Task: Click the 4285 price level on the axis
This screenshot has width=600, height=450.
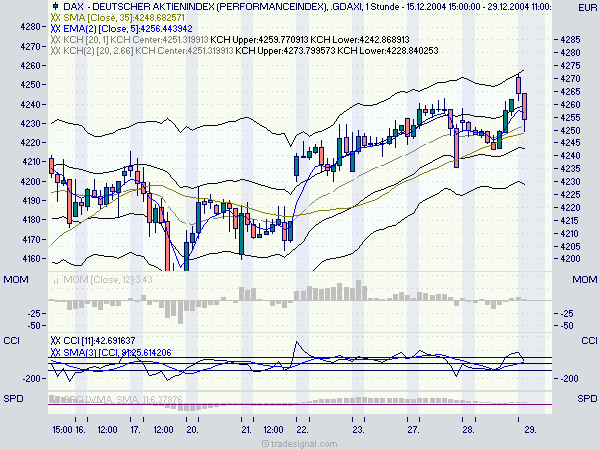Action: click(x=570, y=40)
